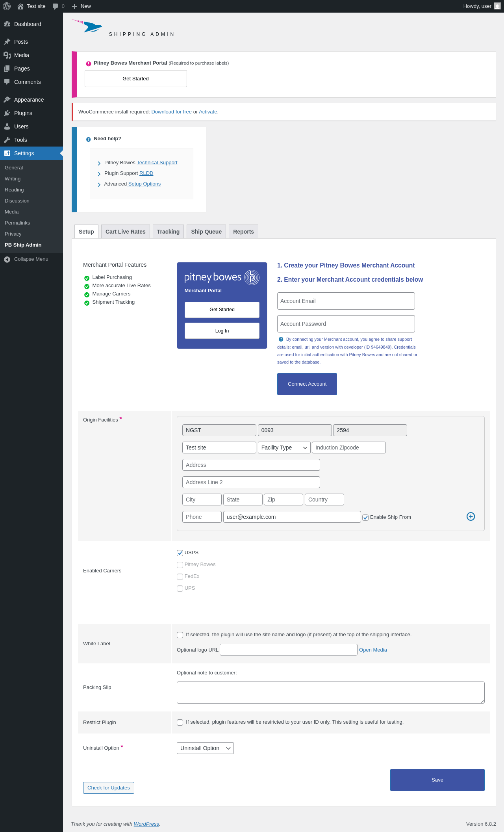The height and width of the screenshot is (832, 504).
Task: Click the Open Media link
Action: click(373, 650)
